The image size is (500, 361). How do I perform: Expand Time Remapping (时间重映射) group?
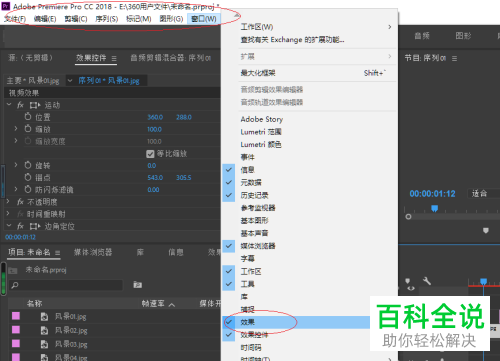8,213
